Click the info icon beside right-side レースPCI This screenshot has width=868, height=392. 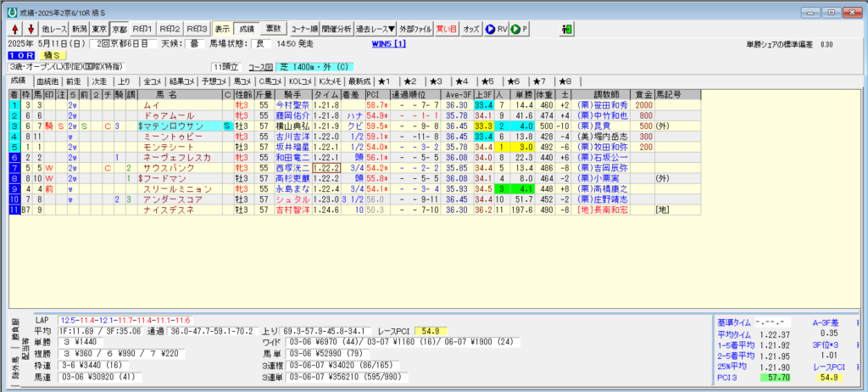tap(858, 367)
